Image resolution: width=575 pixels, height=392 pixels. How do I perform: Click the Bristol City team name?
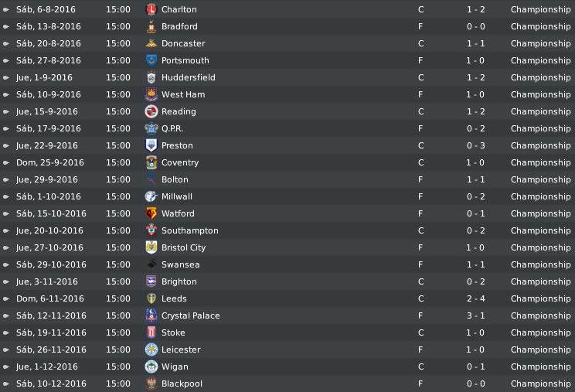[x=183, y=247]
